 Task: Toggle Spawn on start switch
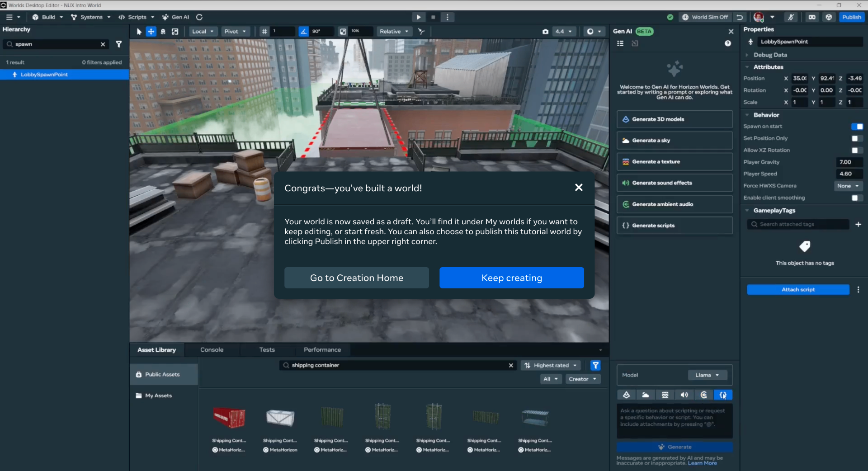(x=857, y=127)
